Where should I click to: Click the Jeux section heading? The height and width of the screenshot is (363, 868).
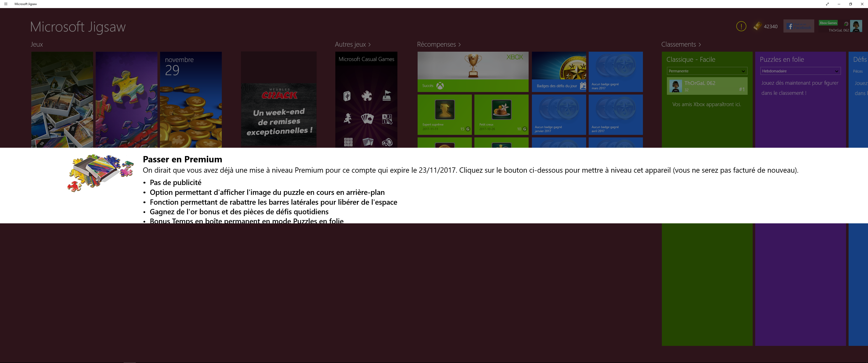pos(37,44)
